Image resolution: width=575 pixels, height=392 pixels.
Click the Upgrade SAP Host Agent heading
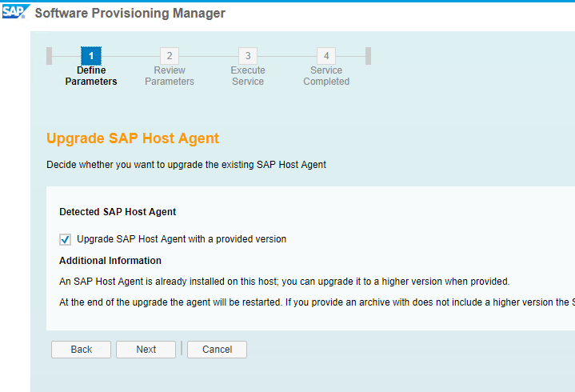coord(133,138)
